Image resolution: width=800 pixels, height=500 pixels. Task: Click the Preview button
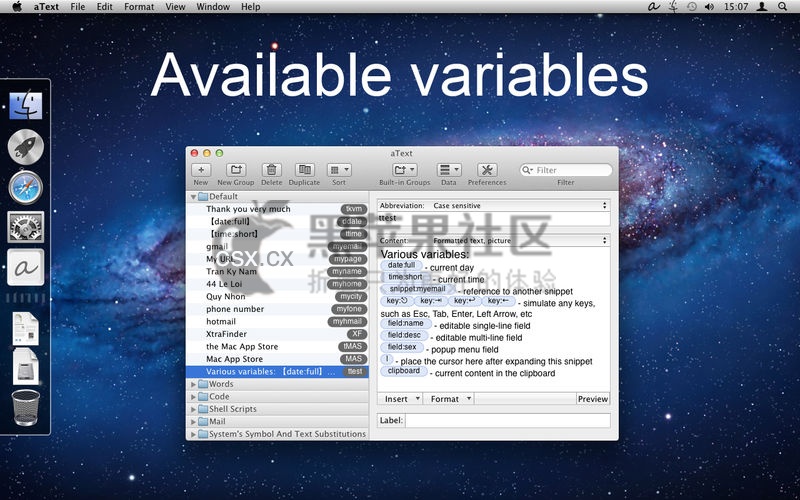pos(593,399)
